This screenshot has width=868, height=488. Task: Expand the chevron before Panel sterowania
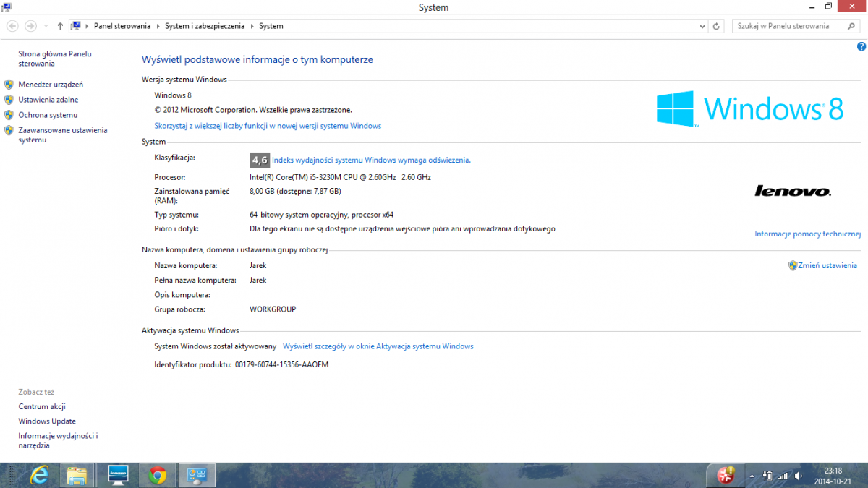[87, 26]
